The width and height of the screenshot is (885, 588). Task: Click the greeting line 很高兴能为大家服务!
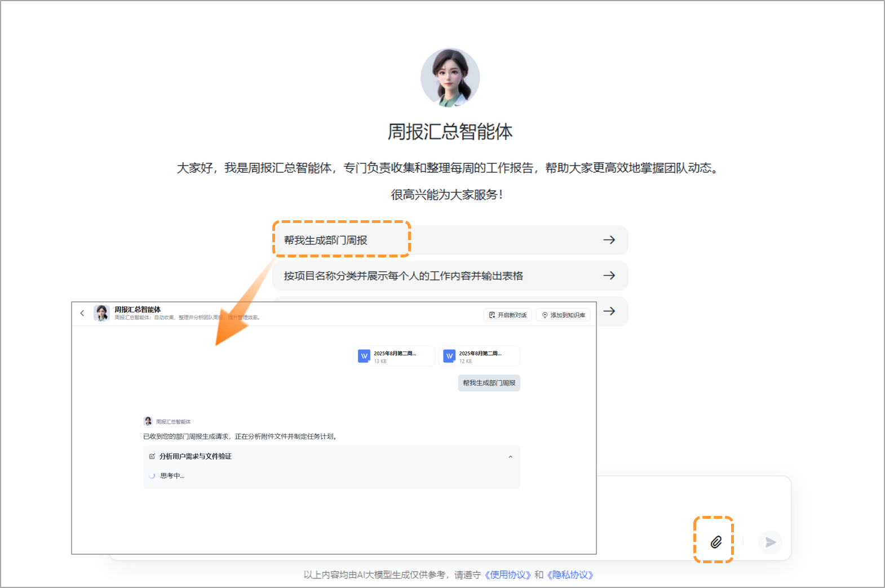[x=448, y=195]
